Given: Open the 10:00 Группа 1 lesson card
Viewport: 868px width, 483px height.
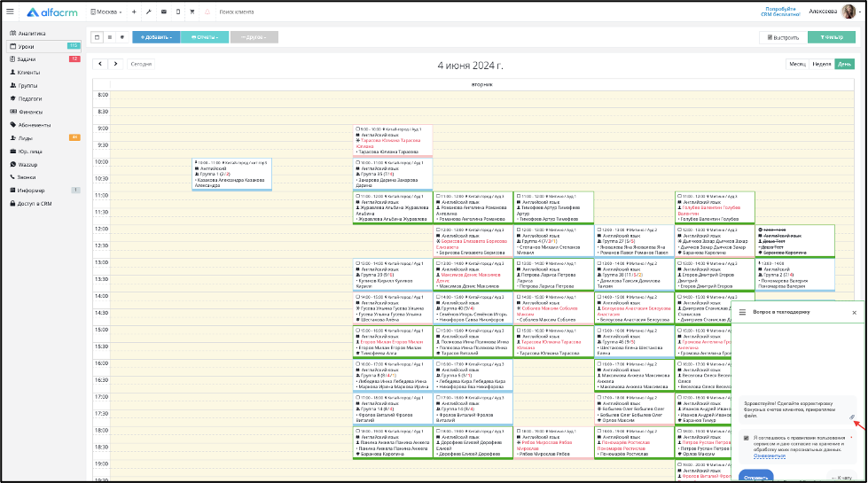Looking at the screenshot, I should [x=232, y=175].
